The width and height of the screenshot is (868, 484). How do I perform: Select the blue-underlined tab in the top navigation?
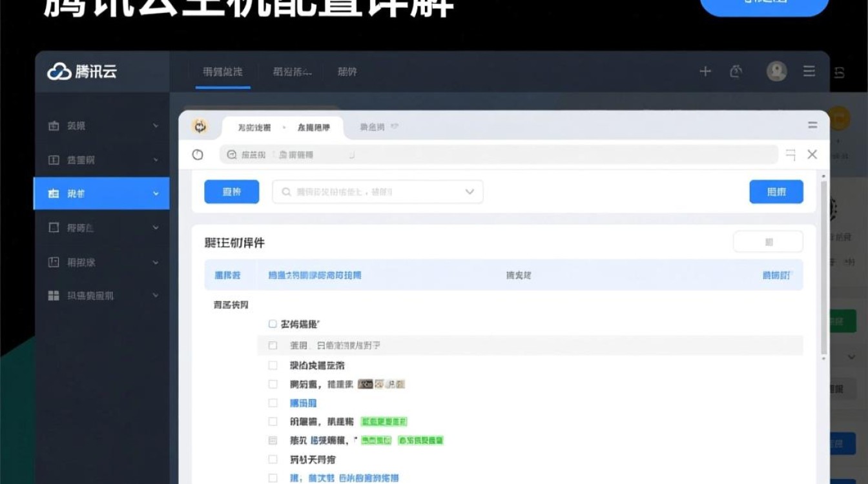(222, 72)
